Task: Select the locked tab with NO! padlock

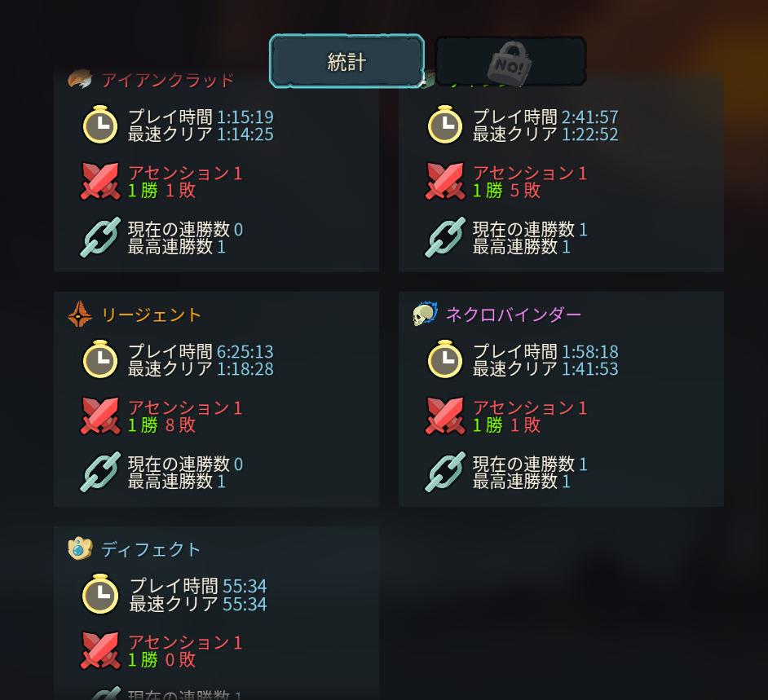Action: [510, 62]
